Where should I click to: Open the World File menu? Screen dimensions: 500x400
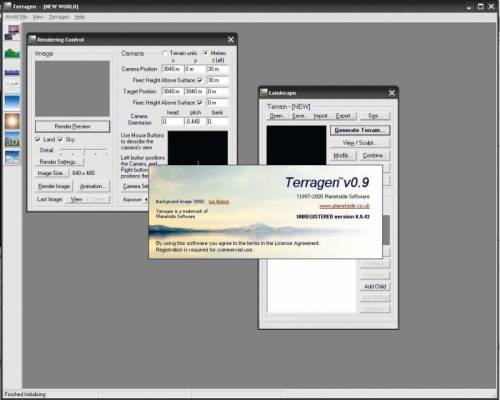point(16,17)
